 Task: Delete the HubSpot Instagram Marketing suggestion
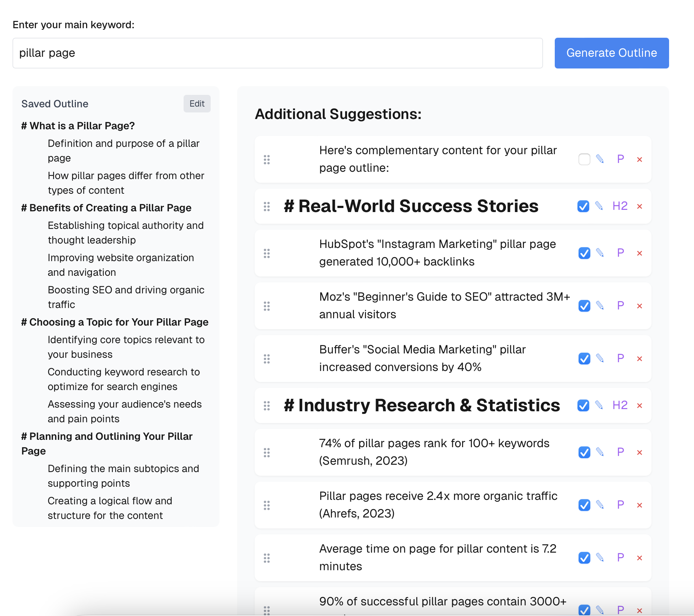[639, 253]
